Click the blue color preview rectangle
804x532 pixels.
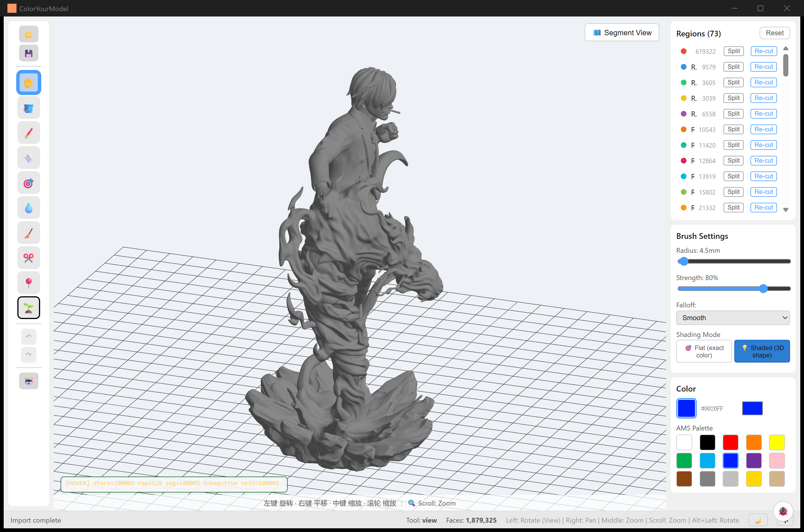point(752,408)
